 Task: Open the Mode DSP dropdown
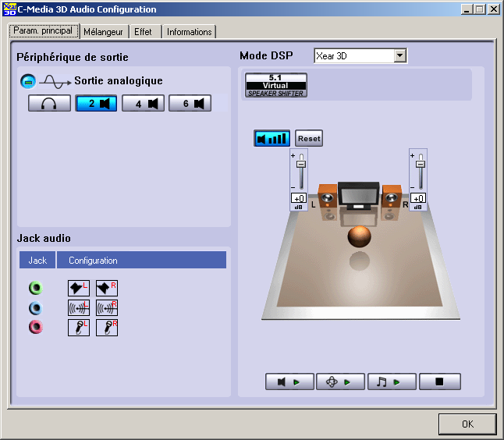tap(400, 55)
